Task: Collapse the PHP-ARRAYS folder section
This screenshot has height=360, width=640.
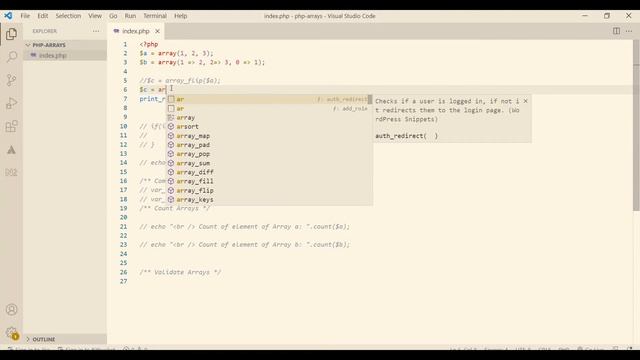Action: 65,45
